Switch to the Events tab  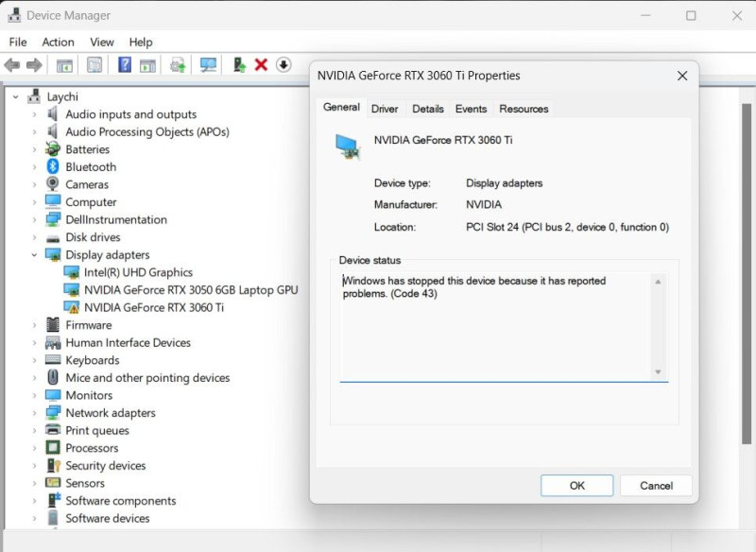pyautogui.click(x=471, y=109)
